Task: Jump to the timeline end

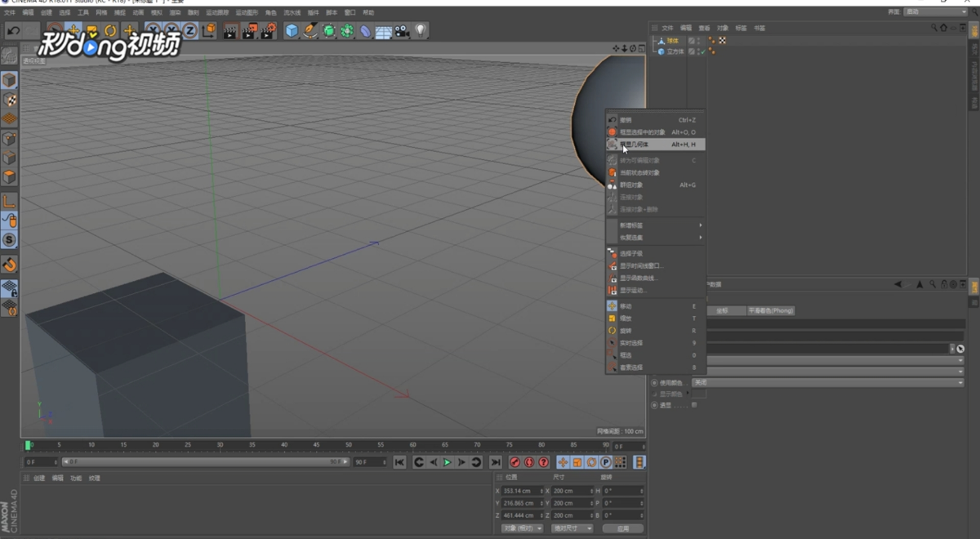Action: click(495, 462)
